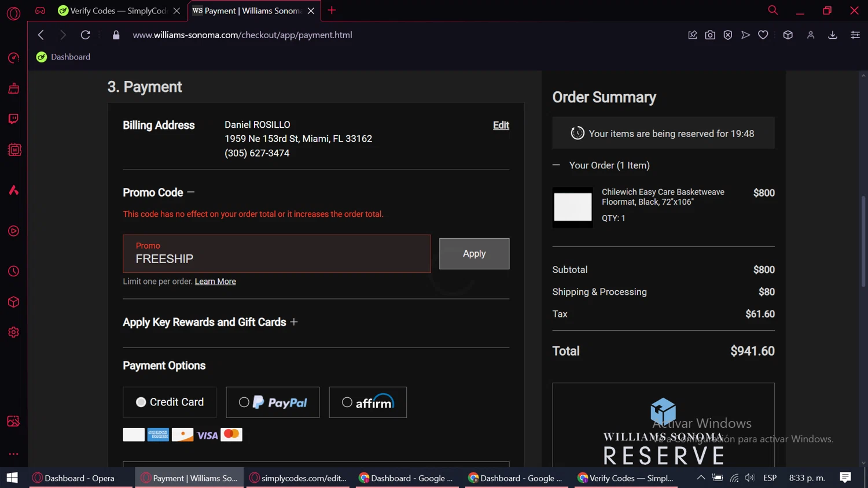
Task: Reload the payment page
Action: tap(85, 35)
